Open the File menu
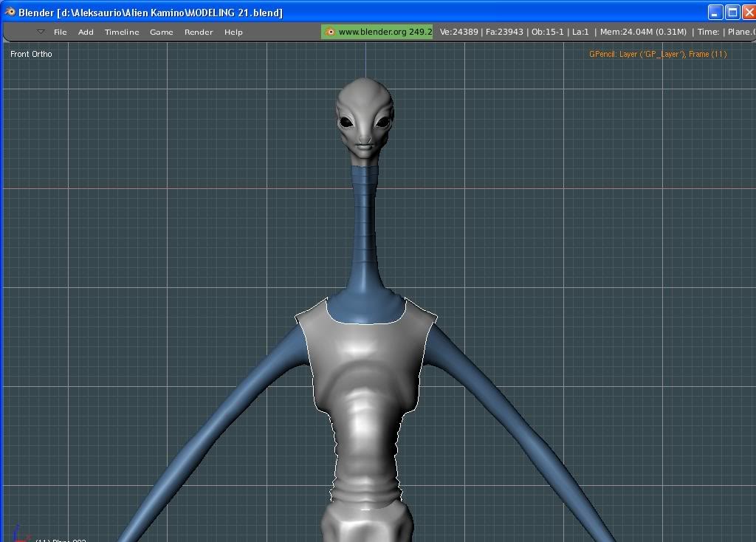This screenshot has height=542, width=756. tap(61, 32)
